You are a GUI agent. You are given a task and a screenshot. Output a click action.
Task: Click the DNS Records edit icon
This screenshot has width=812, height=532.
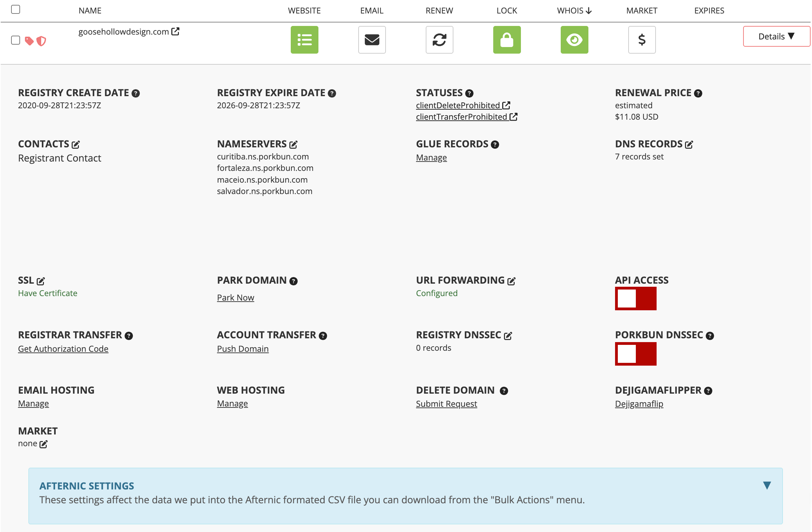coord(689,145)
